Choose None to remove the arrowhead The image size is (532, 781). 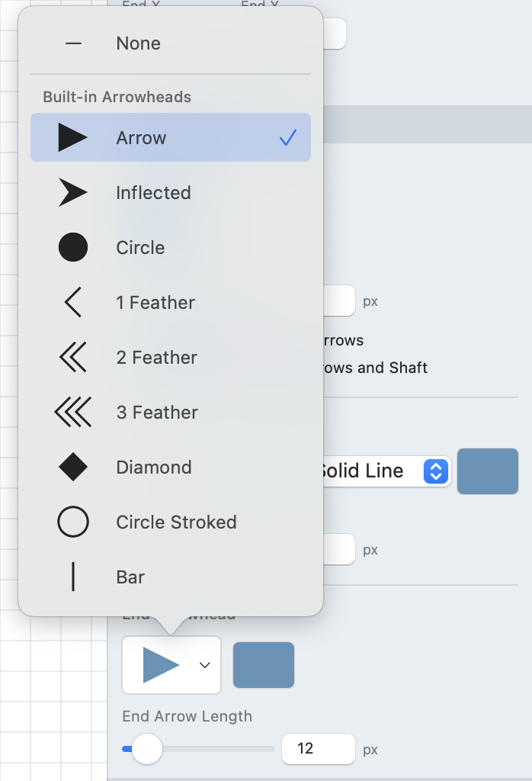[x=138, y=43]
